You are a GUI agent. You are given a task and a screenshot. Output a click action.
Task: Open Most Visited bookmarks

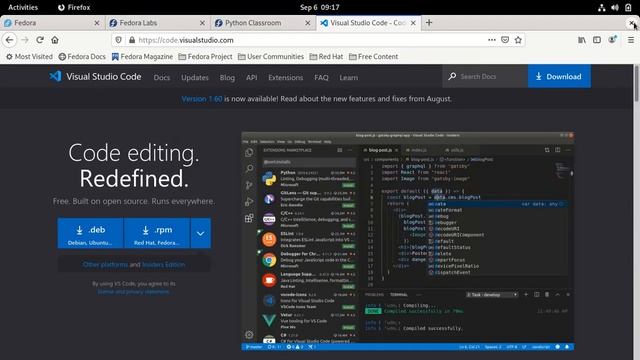[x=29, y=57]
